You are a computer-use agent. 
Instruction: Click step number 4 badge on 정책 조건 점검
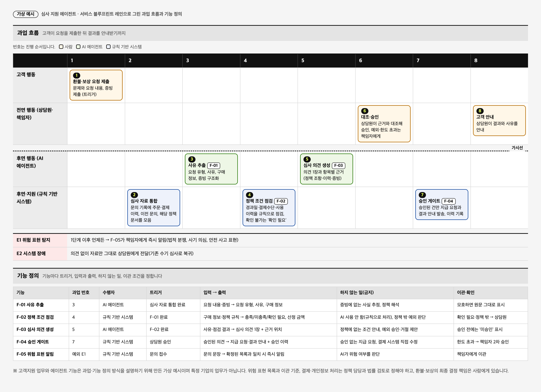click(250, 195)
